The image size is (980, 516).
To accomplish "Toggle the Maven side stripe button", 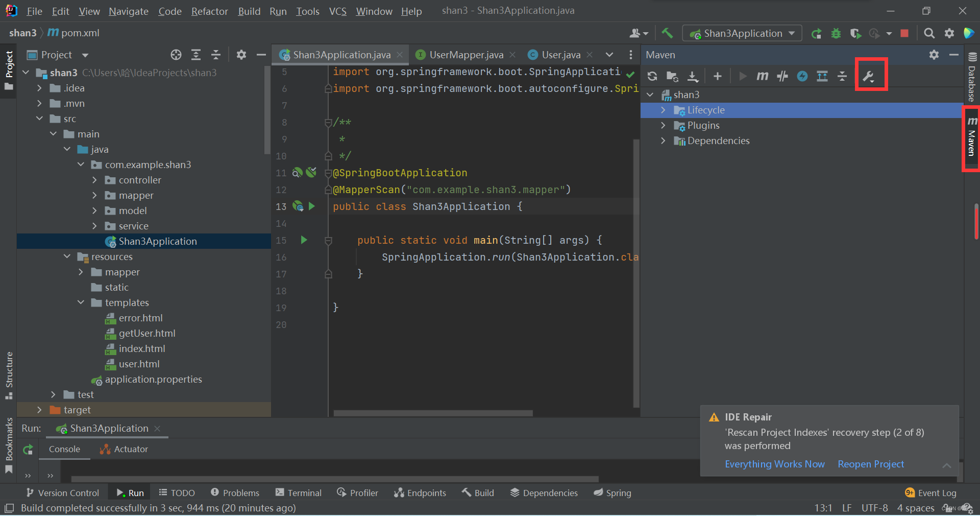I will [972, 137].
